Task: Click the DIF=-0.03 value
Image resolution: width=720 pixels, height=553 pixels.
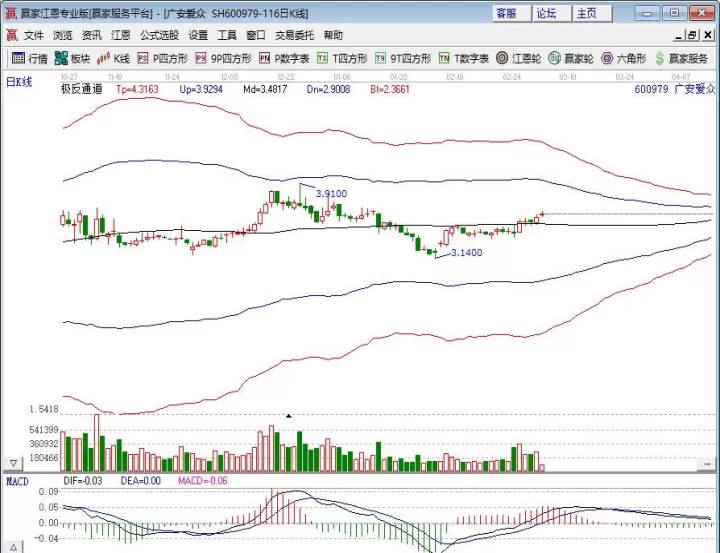Action: tap(83, 481)
